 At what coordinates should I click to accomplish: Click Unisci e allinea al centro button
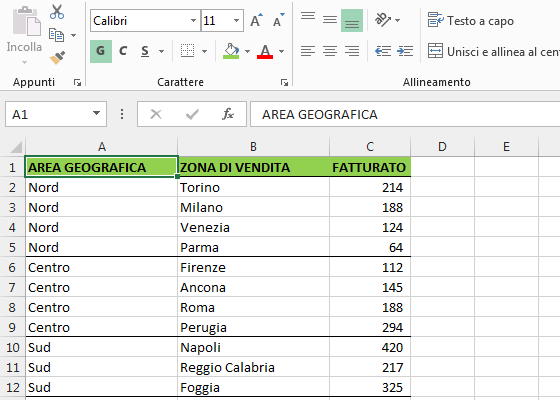point(494,51)
